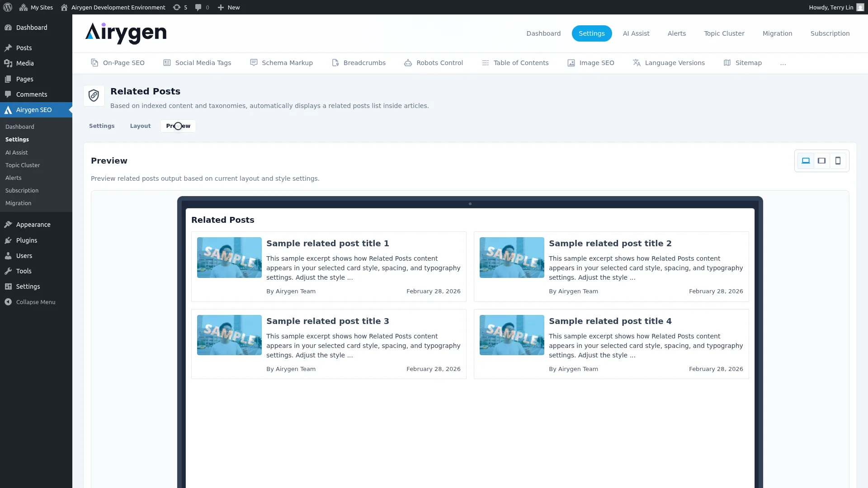Open the Robots Control tab
Image resolution: width=868 pixels, height=488 pixels.
(x=434, y=63)
